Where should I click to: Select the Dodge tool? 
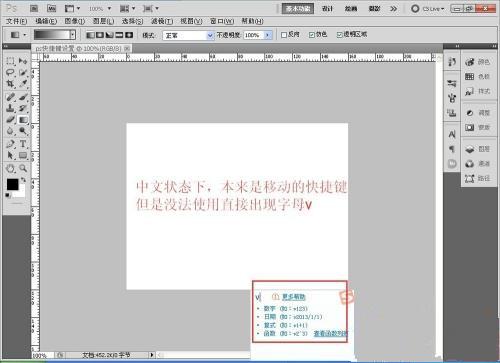point(23,131)
